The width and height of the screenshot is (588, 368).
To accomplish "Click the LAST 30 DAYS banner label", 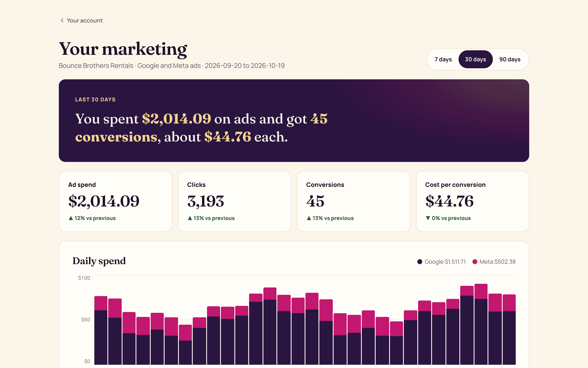I will pos(95,100).
